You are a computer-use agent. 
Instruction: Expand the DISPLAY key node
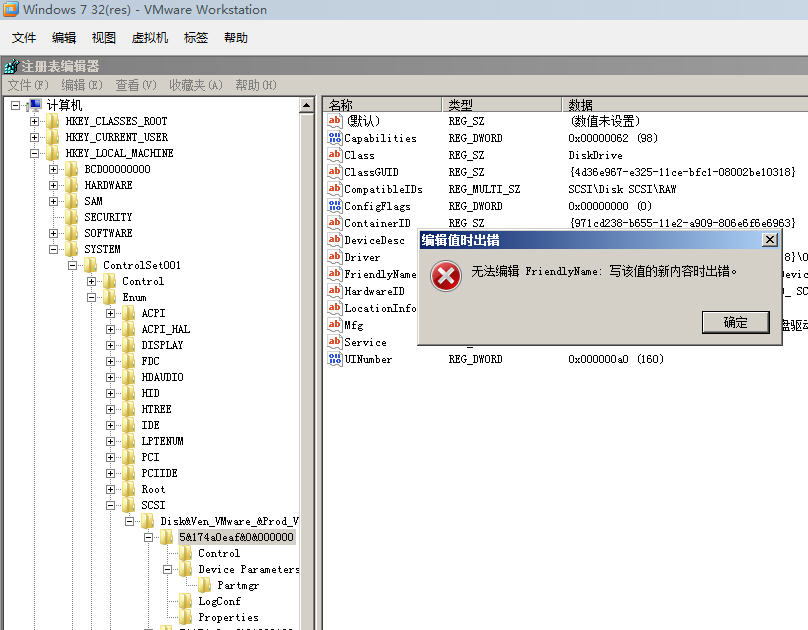(x=110, y=345)
